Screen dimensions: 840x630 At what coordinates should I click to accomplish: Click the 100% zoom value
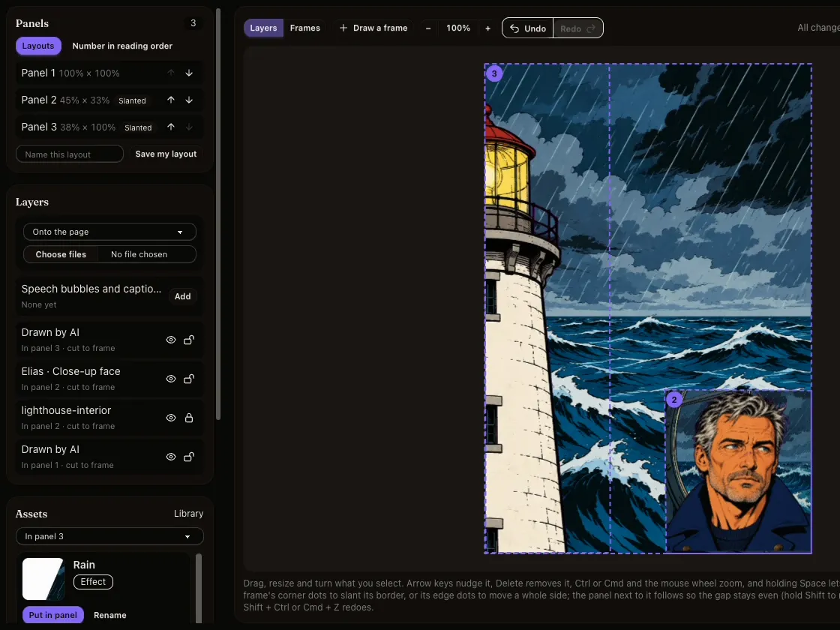click(x=458, y=28)
